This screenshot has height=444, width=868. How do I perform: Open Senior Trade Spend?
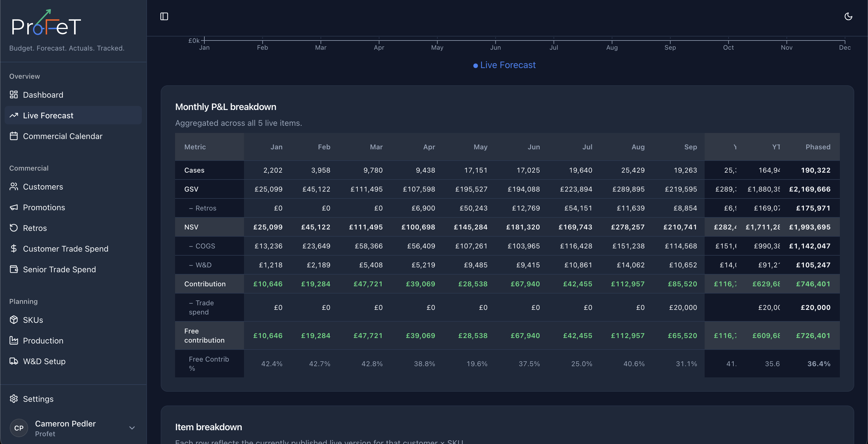(73, 269)
